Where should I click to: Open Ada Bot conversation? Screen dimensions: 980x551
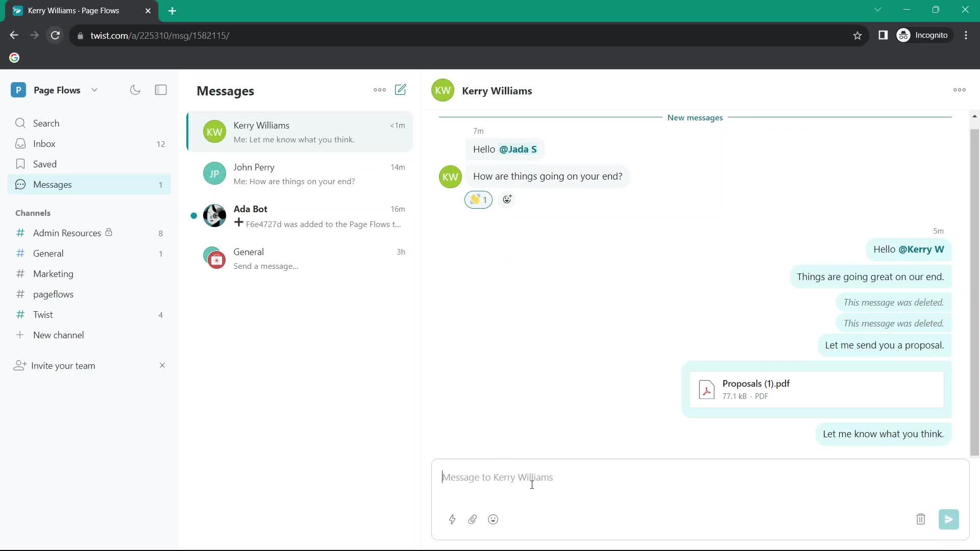(300, 216)
